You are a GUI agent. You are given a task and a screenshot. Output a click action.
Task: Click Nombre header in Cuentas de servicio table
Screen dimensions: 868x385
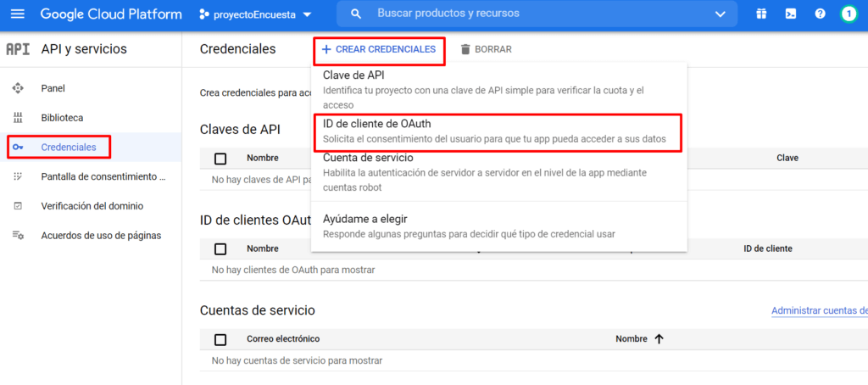[631, 339]
